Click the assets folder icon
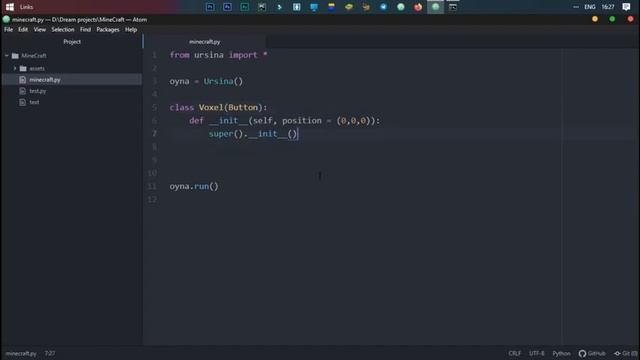 pos(23,69)
